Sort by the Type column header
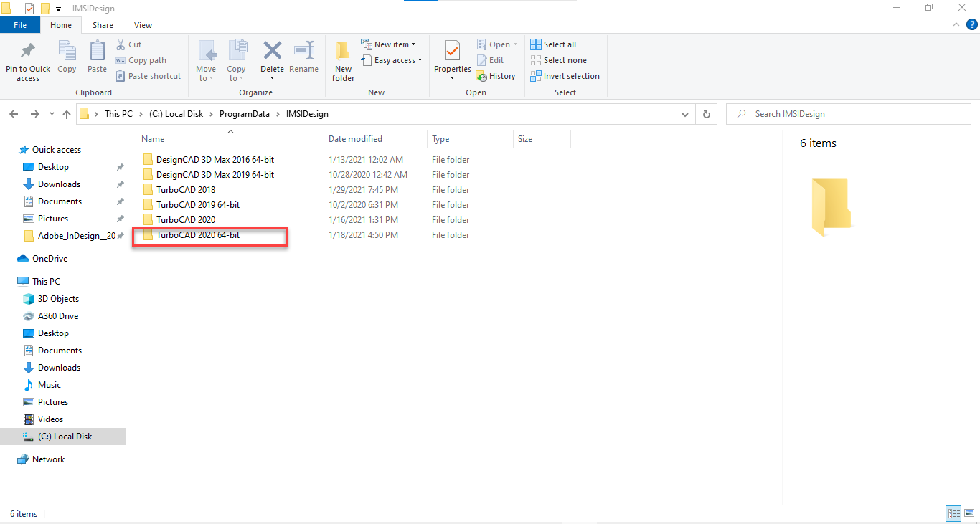 pos(440,139)
